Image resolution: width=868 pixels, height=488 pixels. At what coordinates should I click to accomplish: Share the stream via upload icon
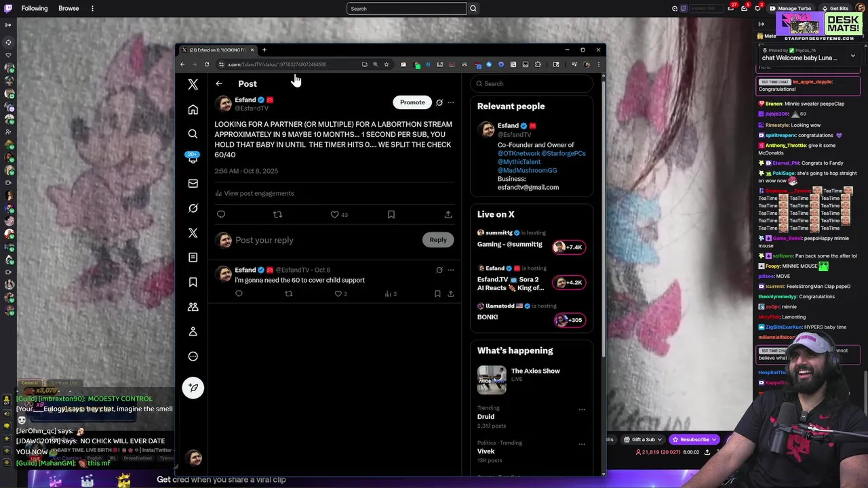[x=707, y=452]
